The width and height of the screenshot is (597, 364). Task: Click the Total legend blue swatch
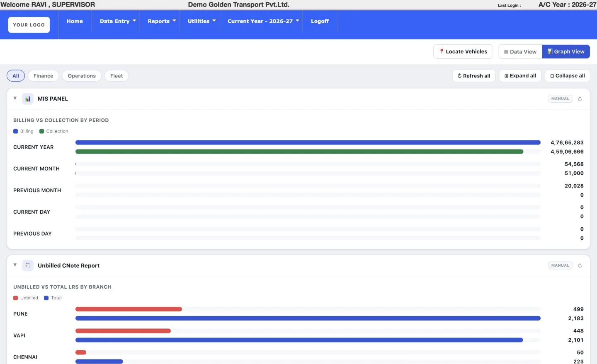click(46, 298)
